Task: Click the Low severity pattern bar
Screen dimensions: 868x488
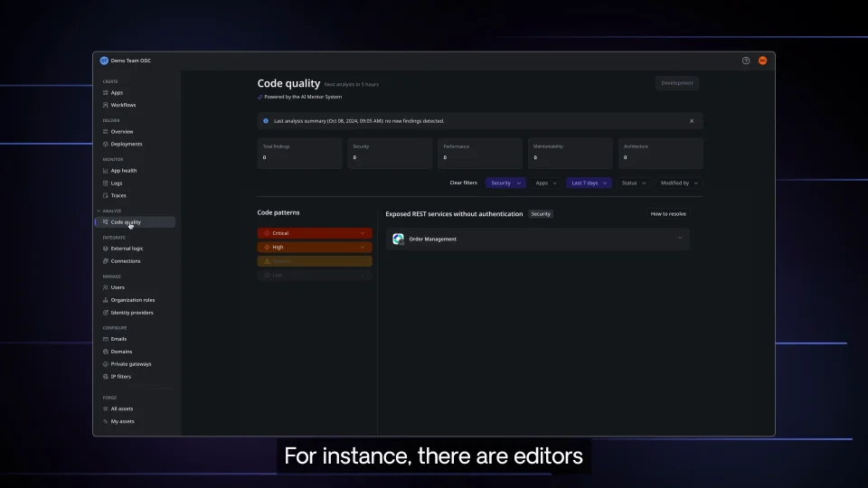Action: pyautogui.click(x=315, y=275)
